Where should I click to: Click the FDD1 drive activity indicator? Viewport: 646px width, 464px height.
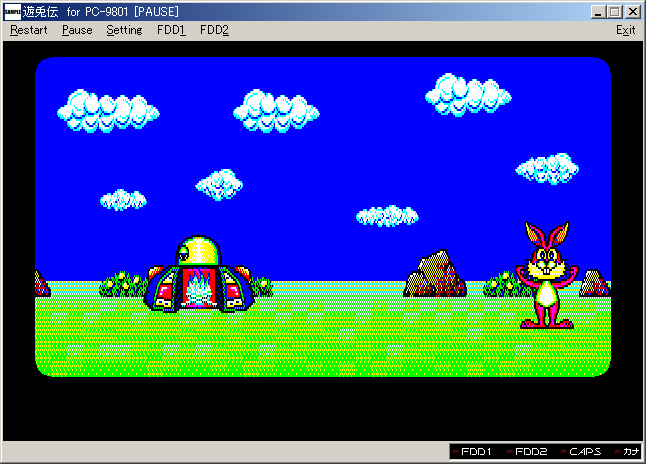tap(471, 452)
